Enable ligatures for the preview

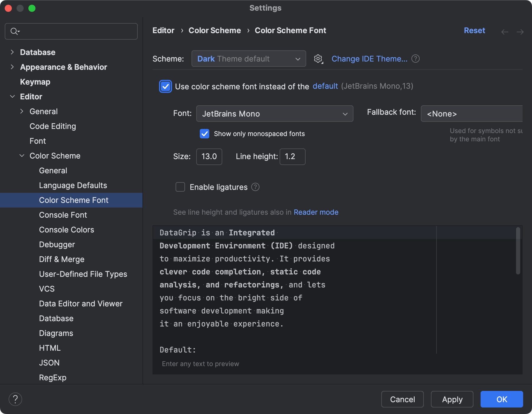[180, 187]
